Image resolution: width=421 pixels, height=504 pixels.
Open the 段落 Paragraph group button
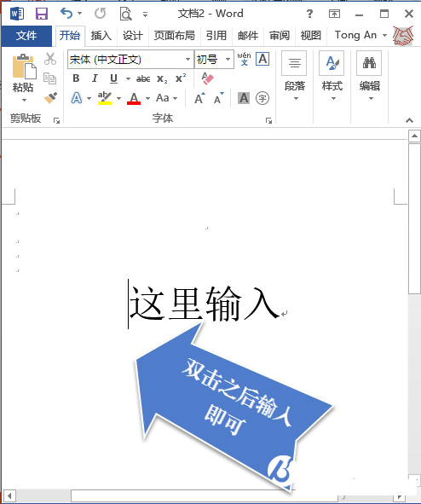[295, 77]
